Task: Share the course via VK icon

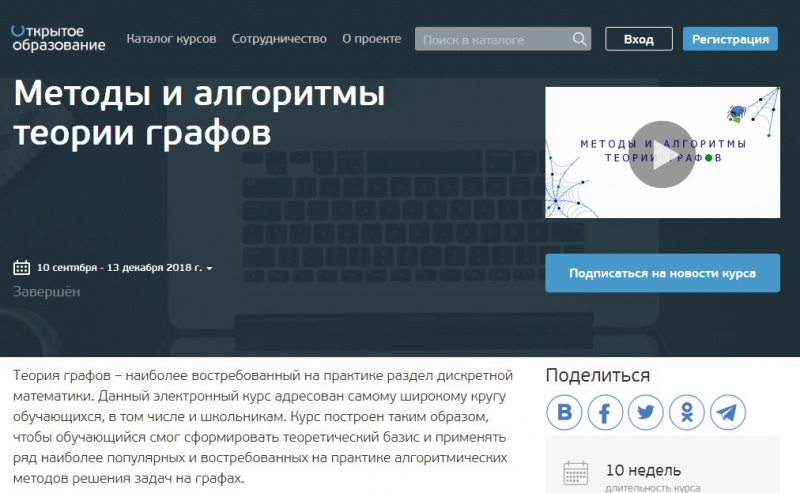Action: click(x=564, y=412)
